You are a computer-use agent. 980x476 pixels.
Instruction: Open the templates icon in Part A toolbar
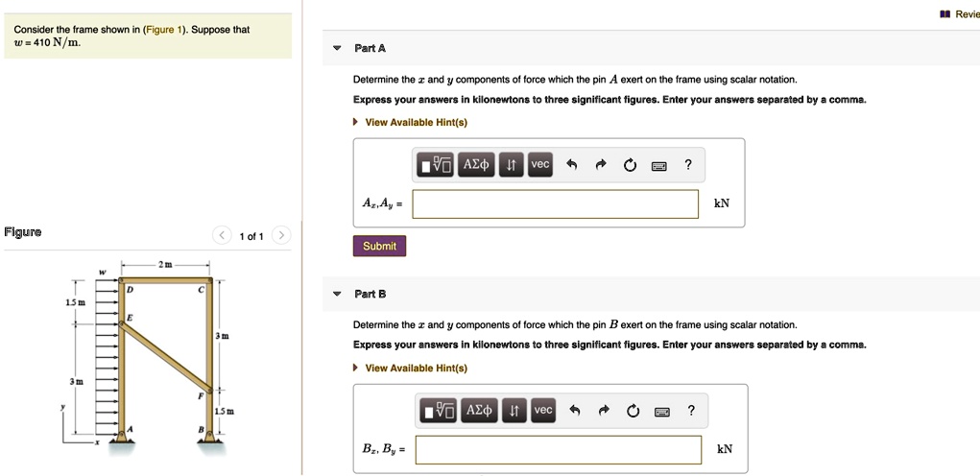436,165
